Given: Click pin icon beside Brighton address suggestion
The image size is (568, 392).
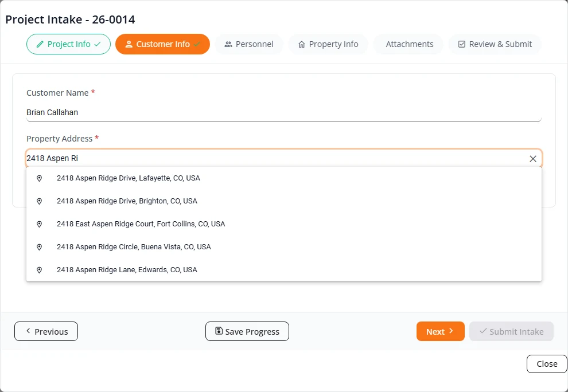Looking at the screenshot, I should [39, 201].
